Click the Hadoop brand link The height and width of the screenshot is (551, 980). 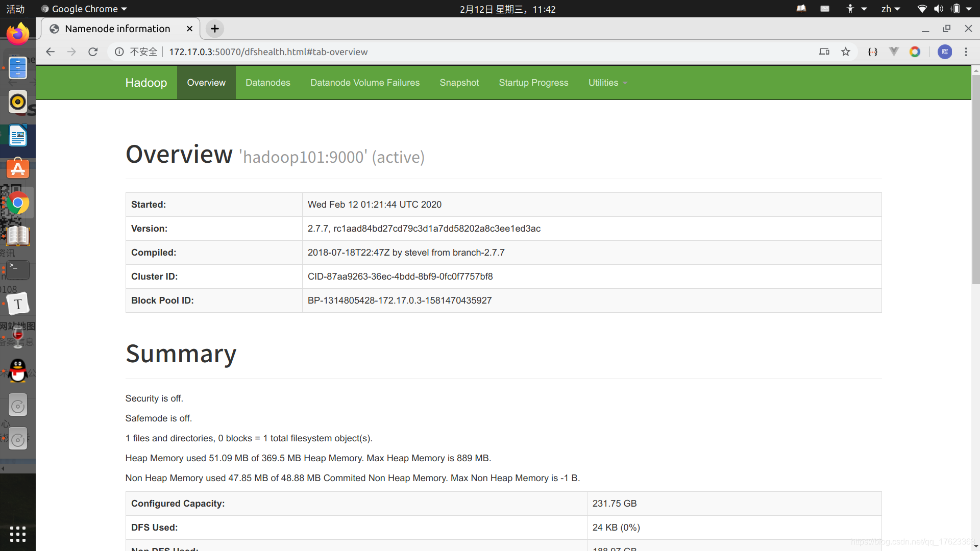coord(146,83)
